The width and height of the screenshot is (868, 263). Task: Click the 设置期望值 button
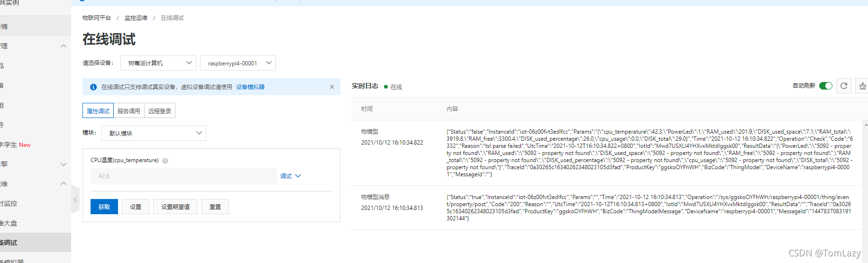(x=175, y=207)
